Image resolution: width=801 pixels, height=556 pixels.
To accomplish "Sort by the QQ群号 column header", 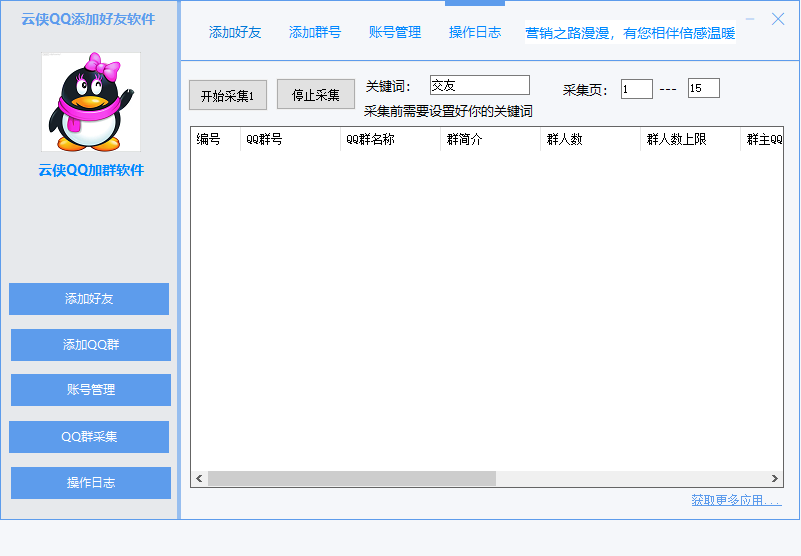I will coord(290,139).
